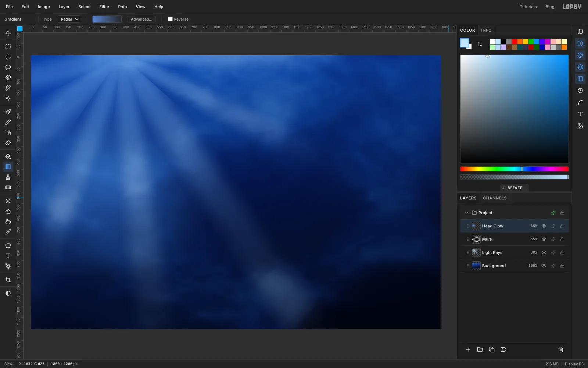Open the gradient preview picker
The height and width of the screenshot is (368, 588).
pyautogui.click(x=107, y=19)
